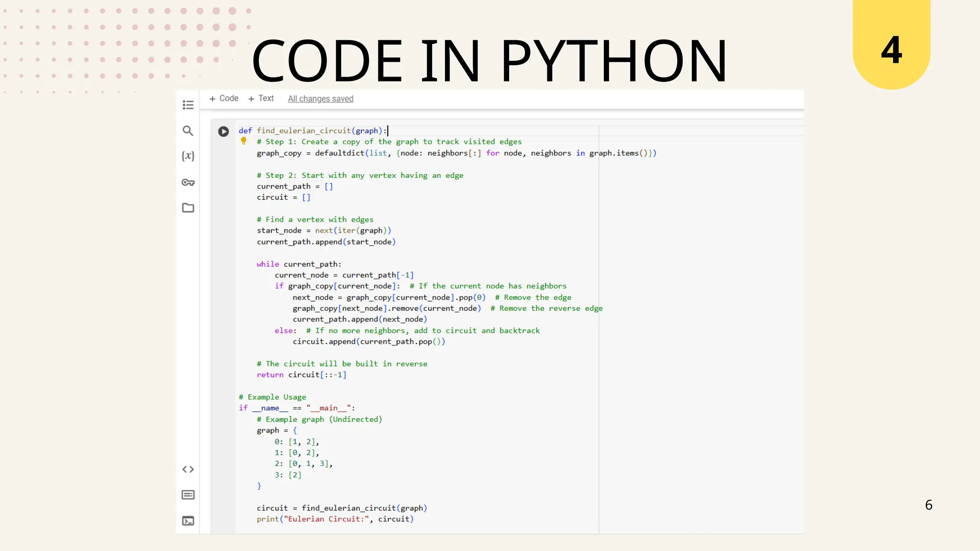The height and width of the screenshot is (551, 980).
Task: Click the page number 6
Action: [x=928, y=505]
